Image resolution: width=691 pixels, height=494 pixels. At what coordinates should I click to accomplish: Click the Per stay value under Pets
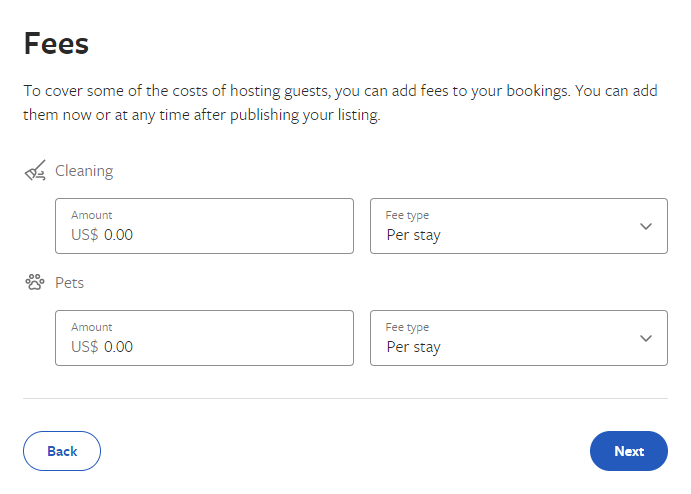413,347
